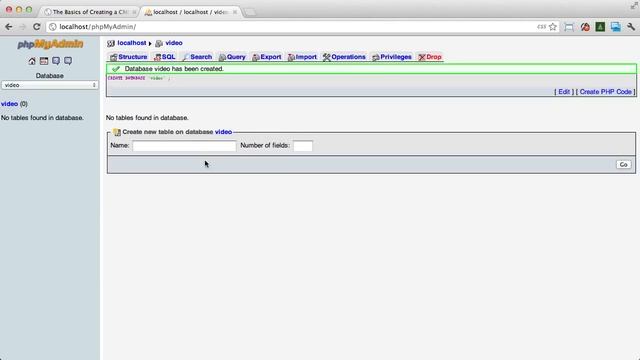Open the Export tab
The width and height of the screenshot is (640, 360).
pyautogui.click(x=267, y=57)
